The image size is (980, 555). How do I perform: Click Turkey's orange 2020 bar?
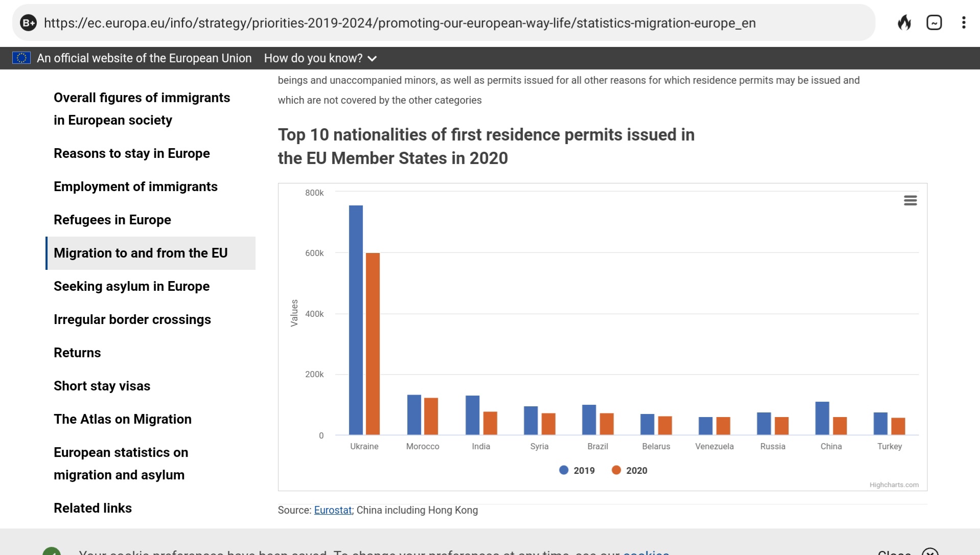point(898,426)
